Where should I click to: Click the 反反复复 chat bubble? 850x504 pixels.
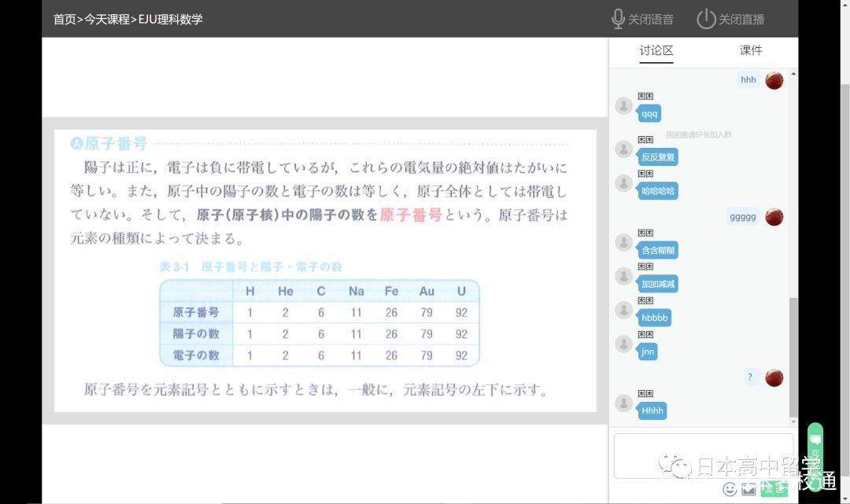point(658,157)
